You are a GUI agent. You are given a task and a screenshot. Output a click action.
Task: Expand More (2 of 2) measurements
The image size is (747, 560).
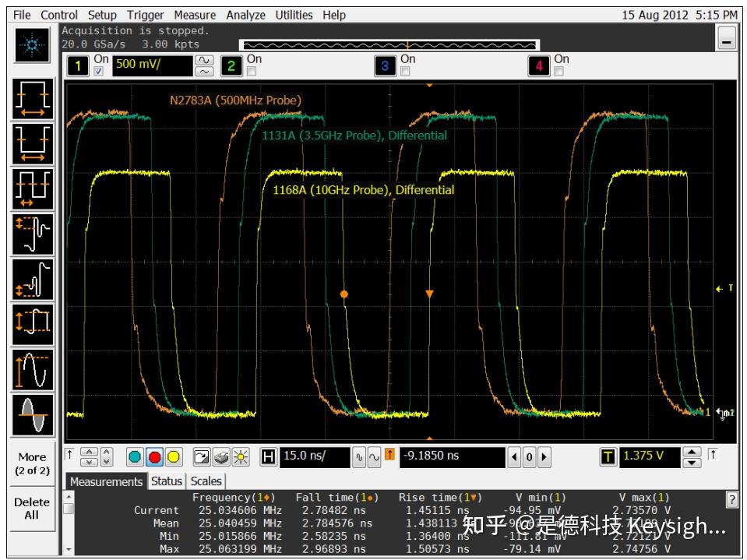pos(33,463)
